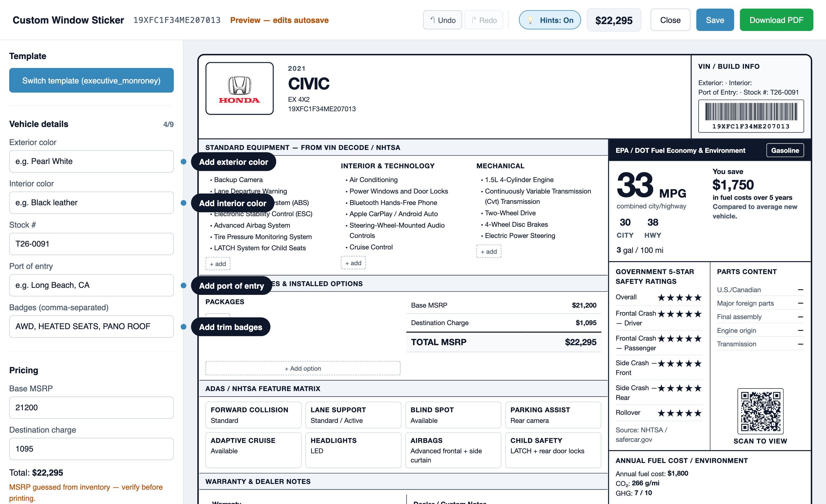This screenshot has width=826, height=504.
Task: Click the EX 4X2 trim text
Action: (299, 99)
